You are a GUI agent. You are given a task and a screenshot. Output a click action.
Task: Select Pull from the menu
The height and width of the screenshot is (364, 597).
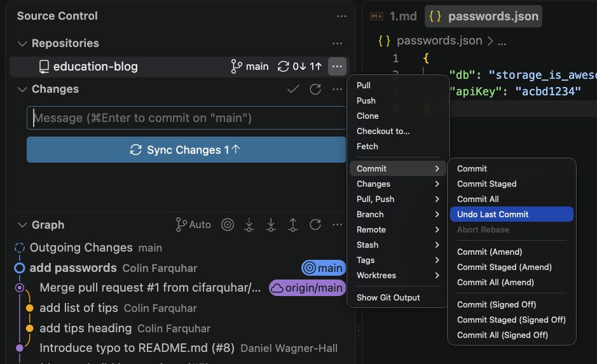[398, 85]
